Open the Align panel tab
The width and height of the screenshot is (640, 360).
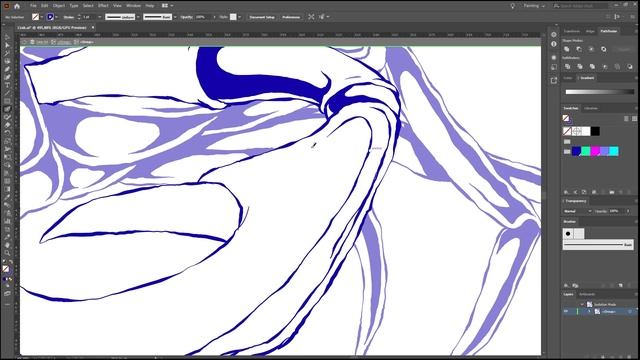click(x=590, y=31)
